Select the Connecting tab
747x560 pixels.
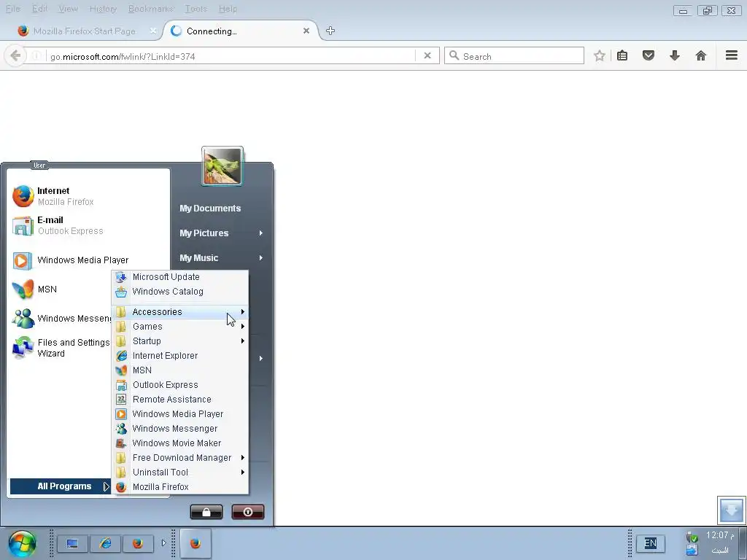[x=241, y=31]
